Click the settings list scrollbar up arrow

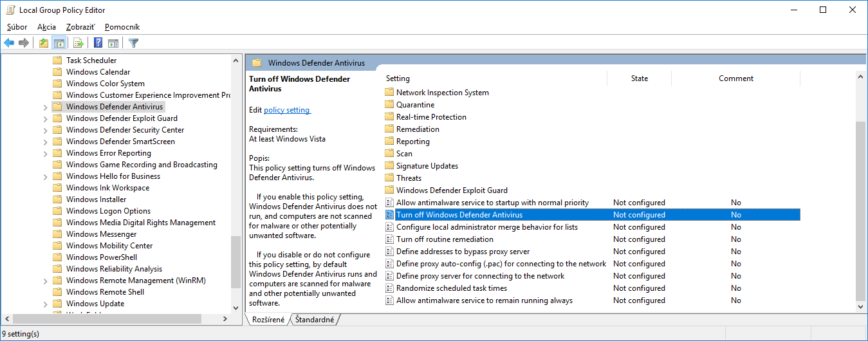click(x=861, y=77)
